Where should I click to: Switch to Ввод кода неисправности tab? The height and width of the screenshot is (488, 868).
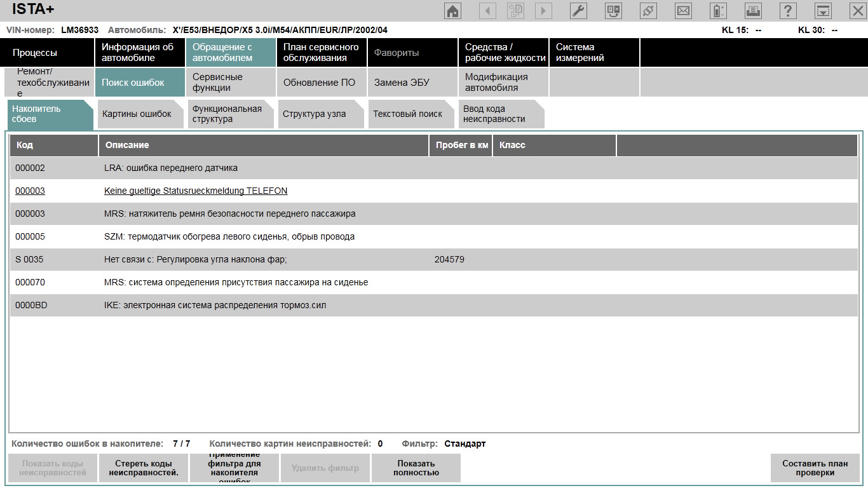(x=501, y=114)
